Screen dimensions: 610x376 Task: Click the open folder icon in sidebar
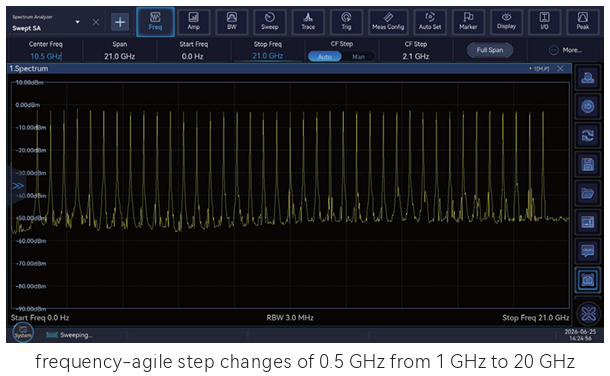587,193
